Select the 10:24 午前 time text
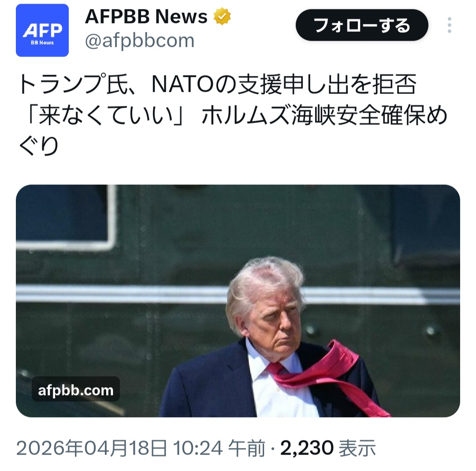 [x=219, y=448]
